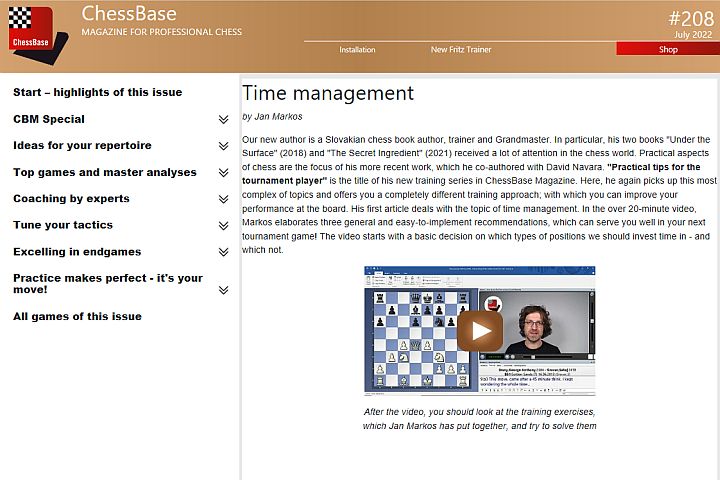Click the video preview progress bar
Viewport: 720px width, 480px height.
(535, 356)
